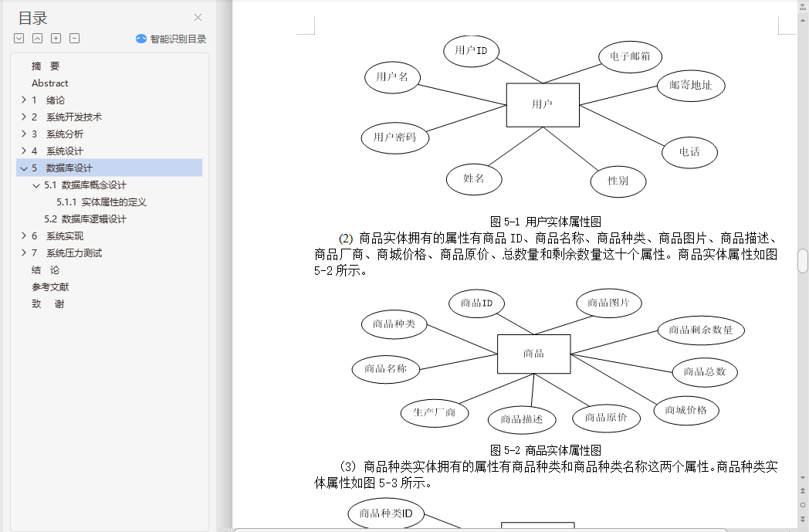This screenshot has width=809, height=532.
Task: Click the 电子邮箱 attribute ellipse
Action: coord(630,56)
